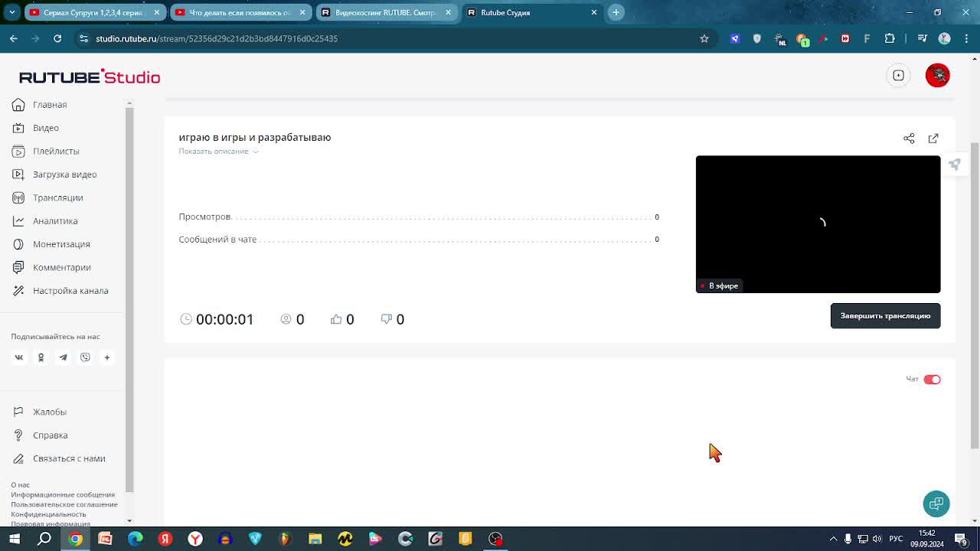Click the Telegram social icon
Screen dimensions: 980x551
[x=63, y=357]
